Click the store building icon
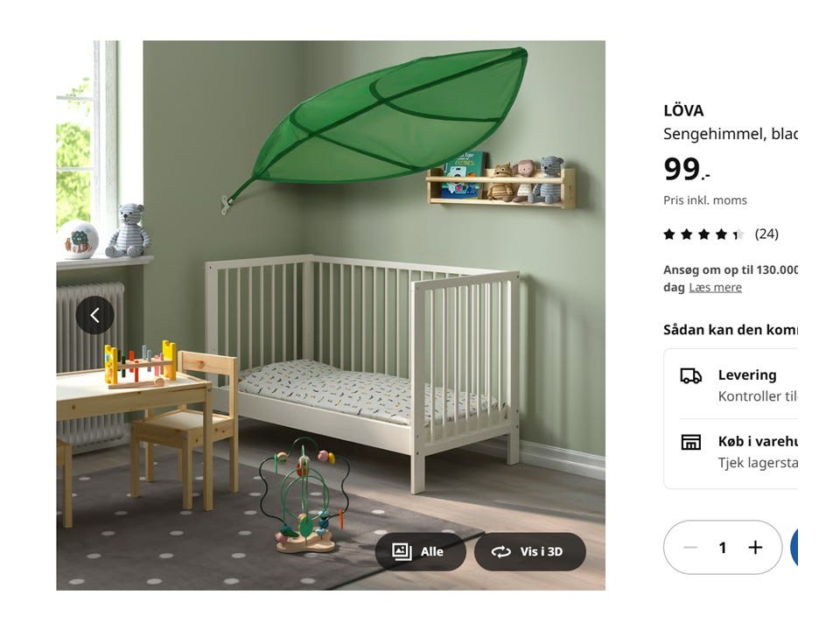 [691, 443]
